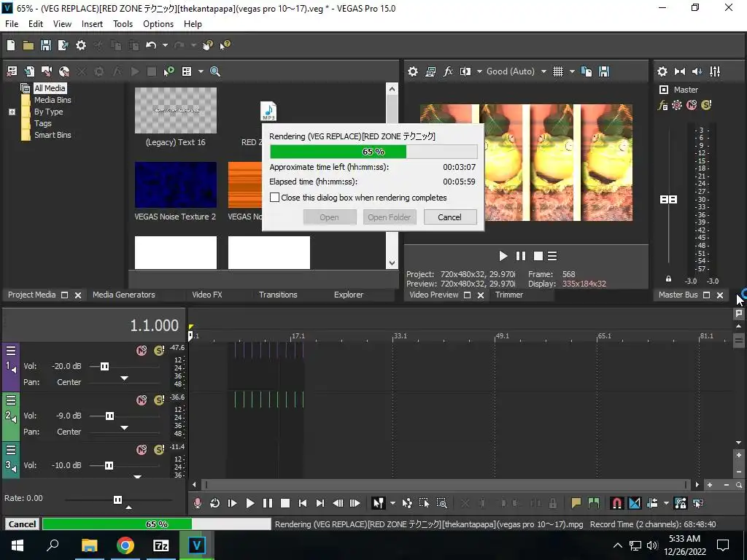The width and height of the screenshot is (747, 560).
Task: Solo track 2
Action: pyautogui.click(x=159, y=400)
